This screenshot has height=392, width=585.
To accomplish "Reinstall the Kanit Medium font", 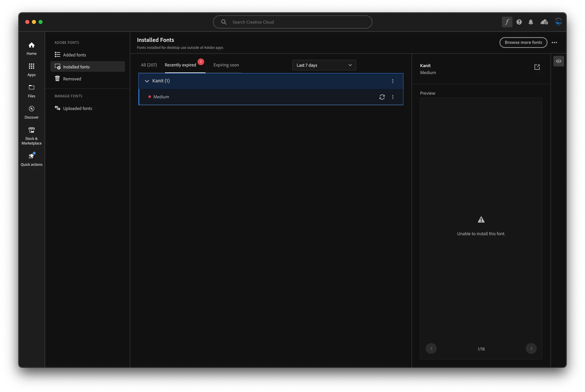I will 382,97.
